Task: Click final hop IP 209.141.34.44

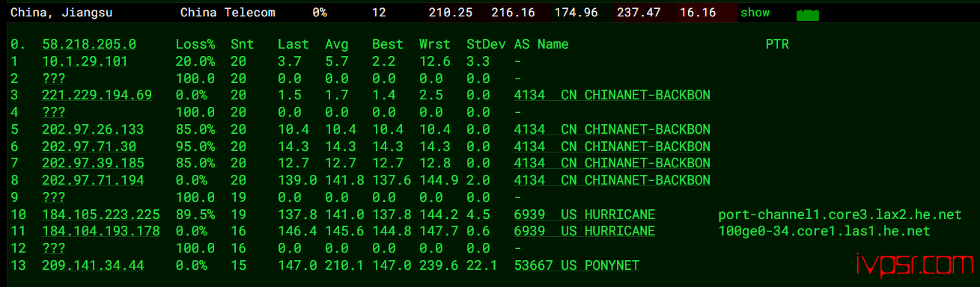Action: [x=93, y=265]
